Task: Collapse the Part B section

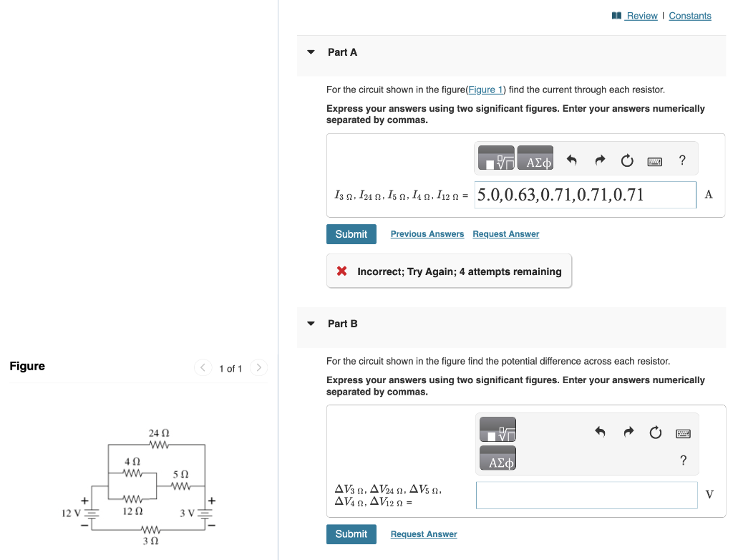Action: 310,323
